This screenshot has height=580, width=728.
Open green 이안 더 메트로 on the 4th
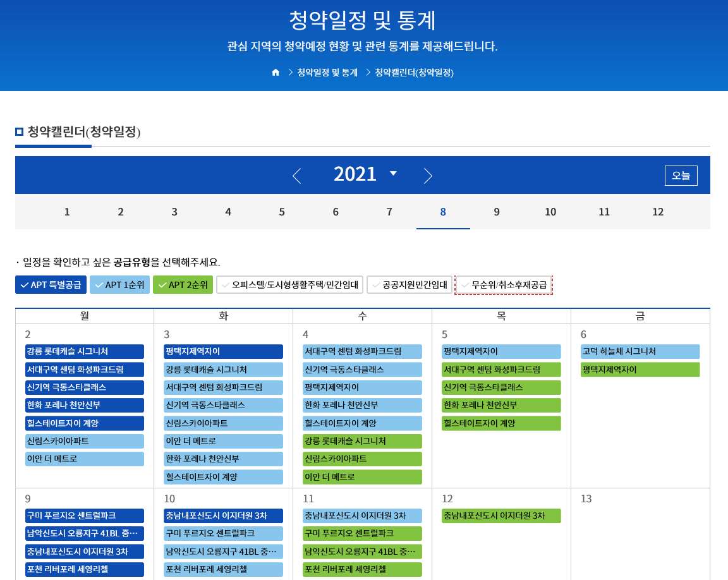(x=362, y=477)
